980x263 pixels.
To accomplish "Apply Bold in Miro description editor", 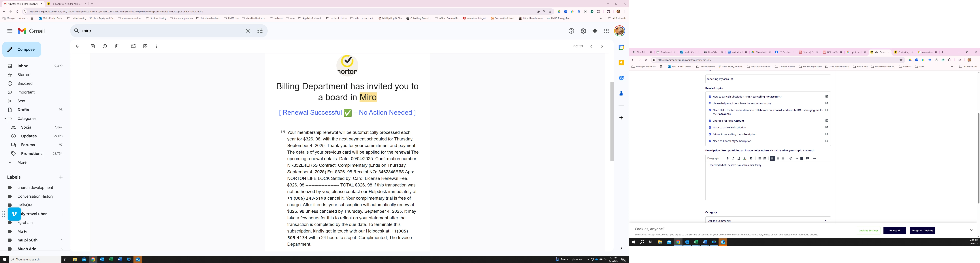I will tap(727, 159).
